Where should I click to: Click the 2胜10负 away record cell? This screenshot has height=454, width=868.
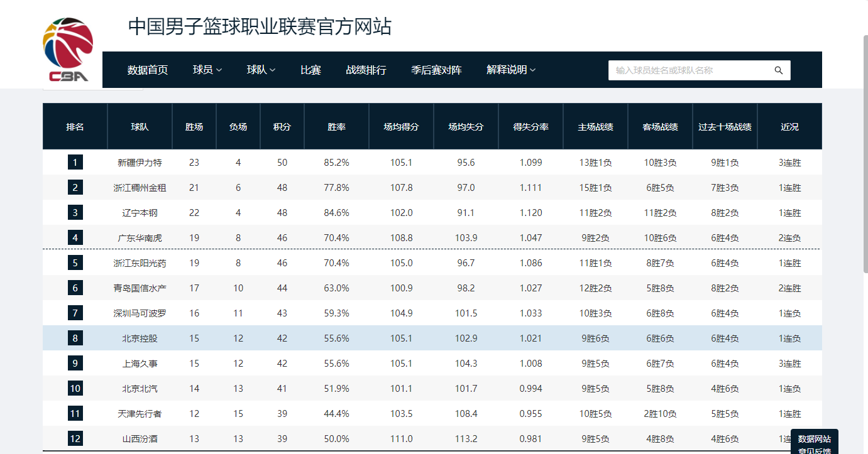pyautogui.click(x=660, y=414)
